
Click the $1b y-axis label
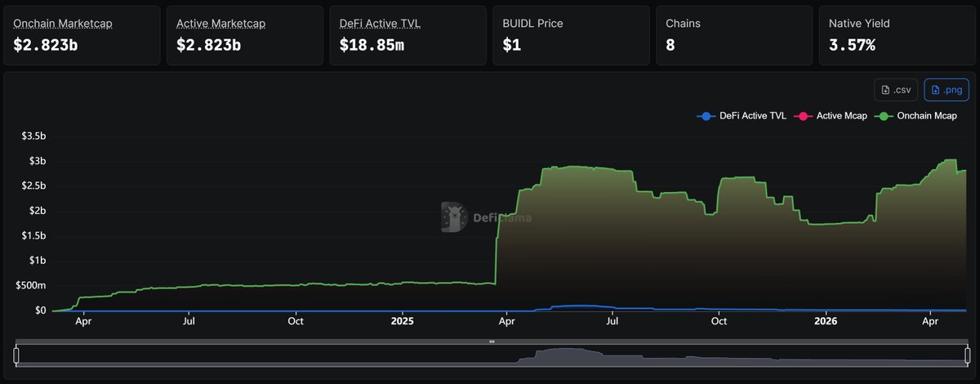pyautogui.click(x=38, y=261)
